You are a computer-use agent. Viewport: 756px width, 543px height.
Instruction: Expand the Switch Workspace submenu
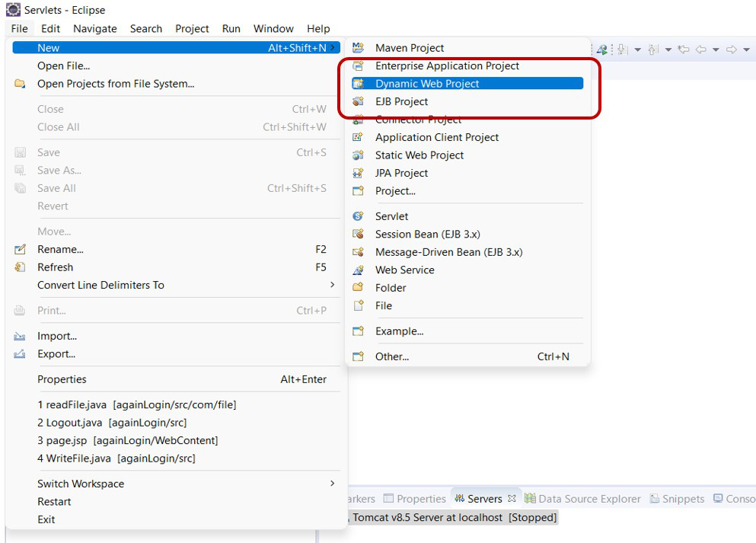177,484
